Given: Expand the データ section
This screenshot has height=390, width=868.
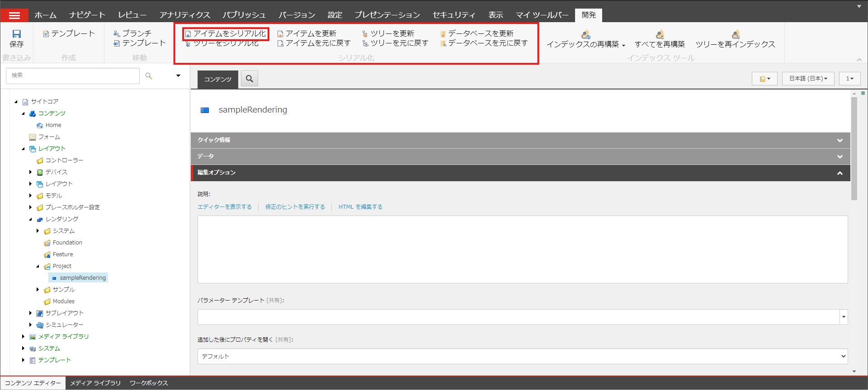Looking at the screenshot, I should tap(520, 156).
